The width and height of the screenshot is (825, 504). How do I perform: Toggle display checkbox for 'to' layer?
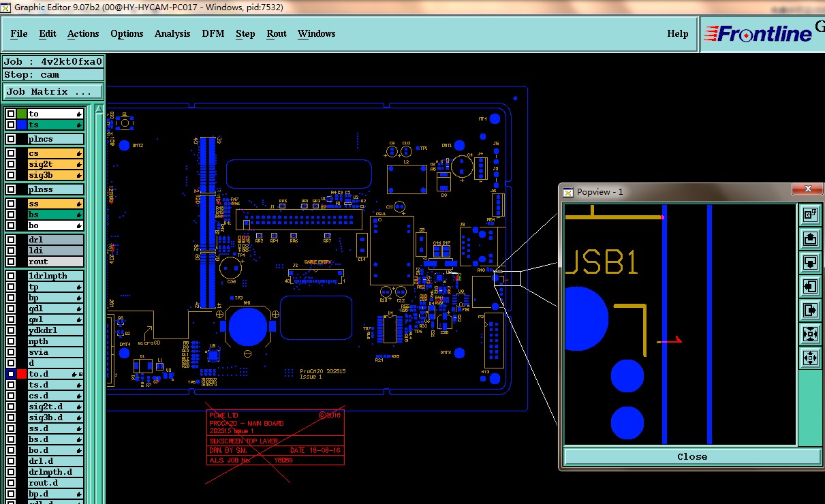point(11,114)
